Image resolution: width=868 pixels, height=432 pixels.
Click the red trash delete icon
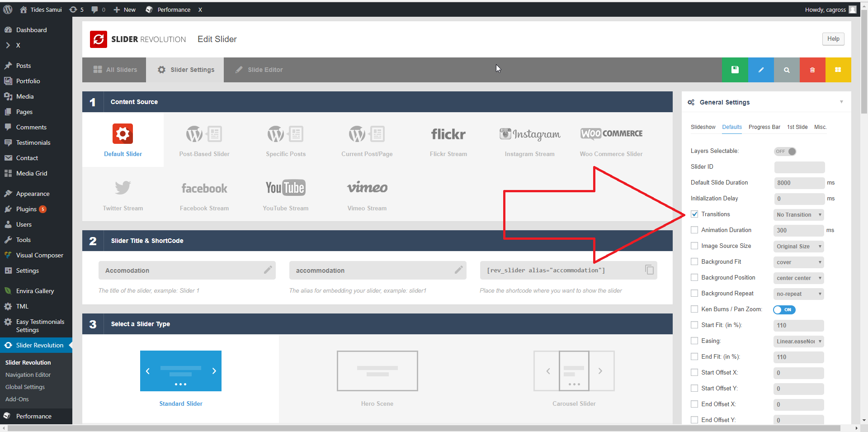pos(812,70)
